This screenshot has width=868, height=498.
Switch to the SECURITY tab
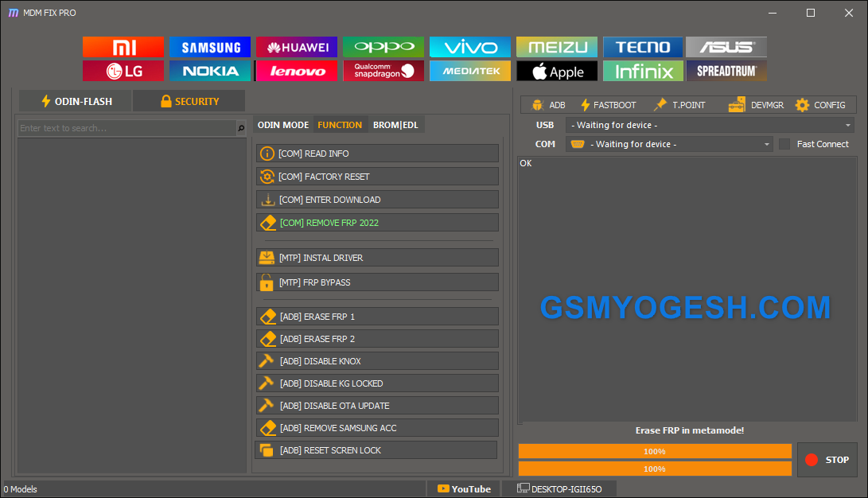(x=189, y=101)
